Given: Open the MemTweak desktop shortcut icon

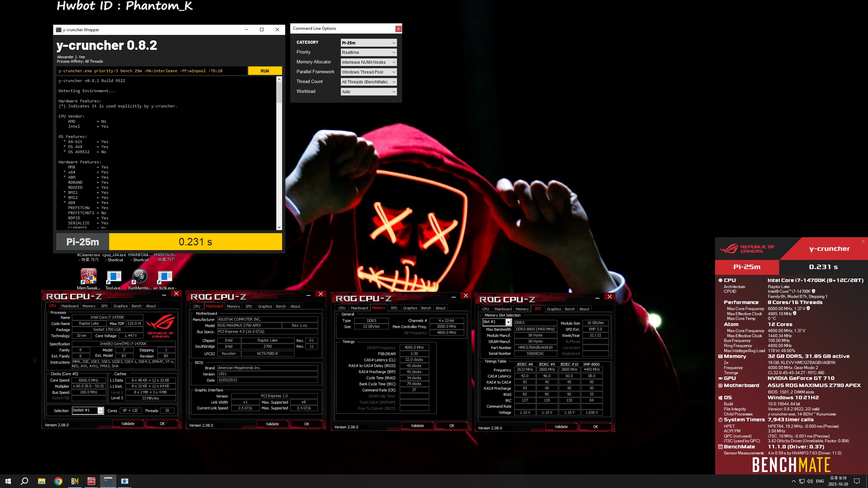Looking at the screenshot, I should coord(88,276).
